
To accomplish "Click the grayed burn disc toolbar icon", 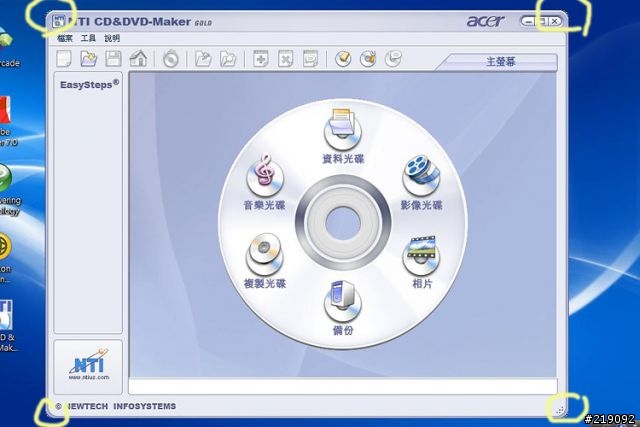I will click(171, 59).
